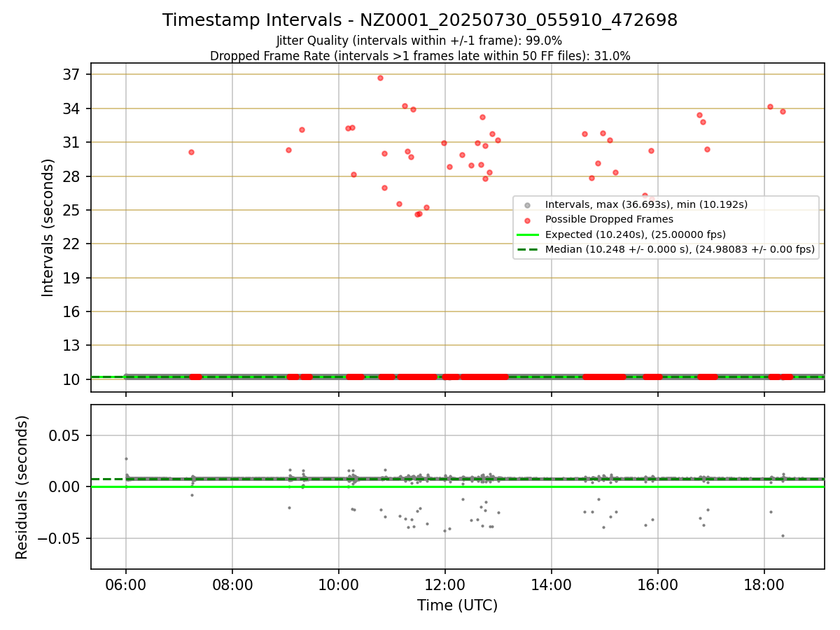Click the 'Intervals (seconds)' y-axis label

pos(48,227)
